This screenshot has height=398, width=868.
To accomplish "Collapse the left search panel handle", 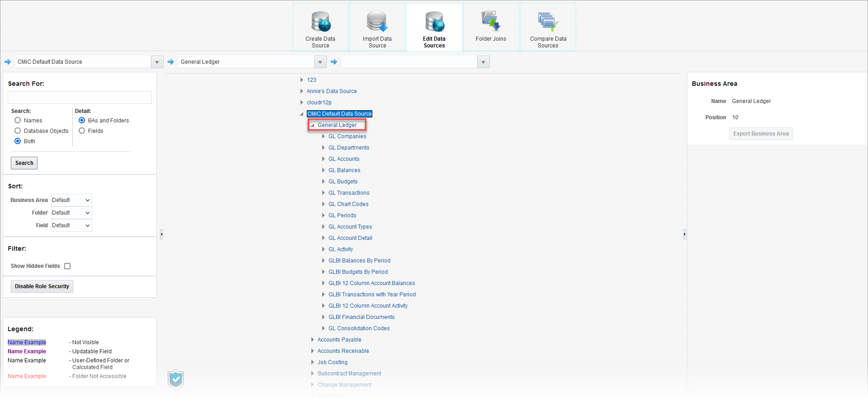I will pos(161,234).
